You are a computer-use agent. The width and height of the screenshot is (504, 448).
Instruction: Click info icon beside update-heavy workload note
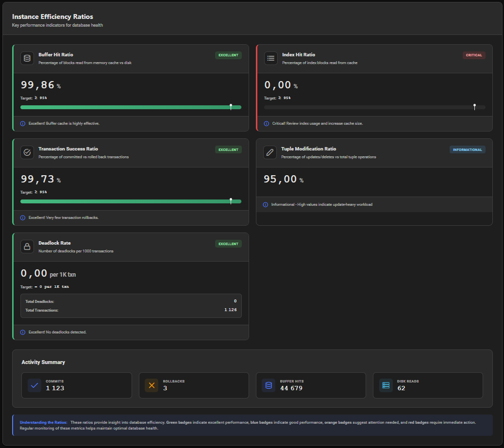266,205
